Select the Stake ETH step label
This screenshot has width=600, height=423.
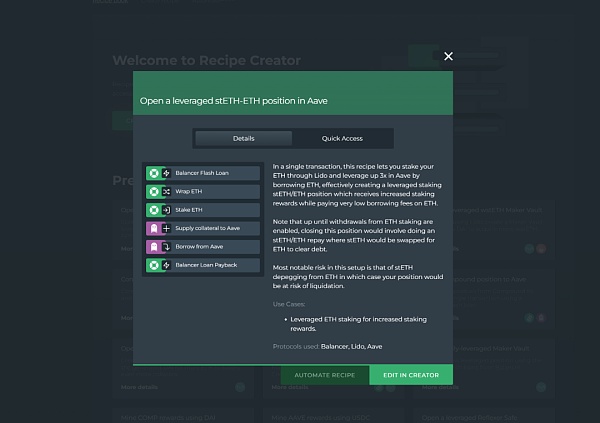coord(191,210)
